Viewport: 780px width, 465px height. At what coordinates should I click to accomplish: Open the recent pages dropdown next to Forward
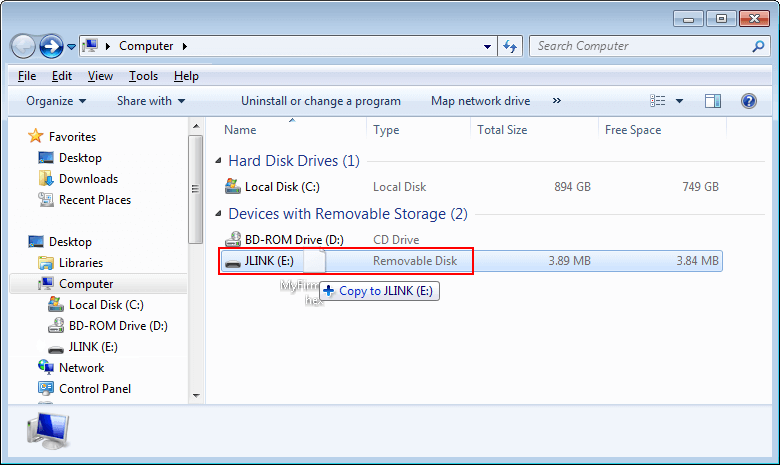pos(72,47)
